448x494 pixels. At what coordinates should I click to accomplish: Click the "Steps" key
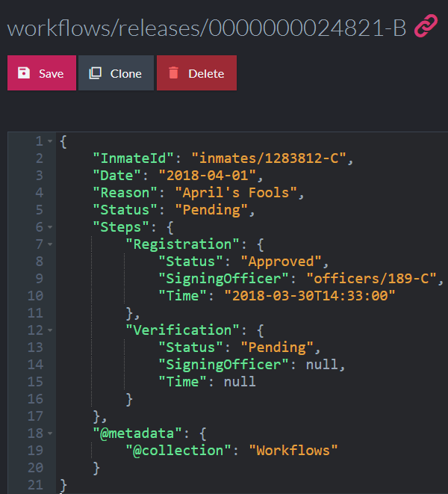[121, 227]
